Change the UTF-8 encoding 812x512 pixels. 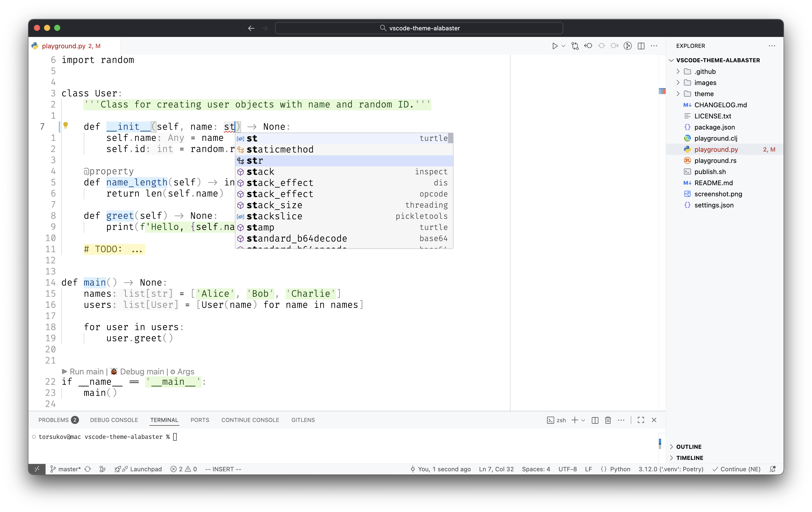[x=567, y=469]
